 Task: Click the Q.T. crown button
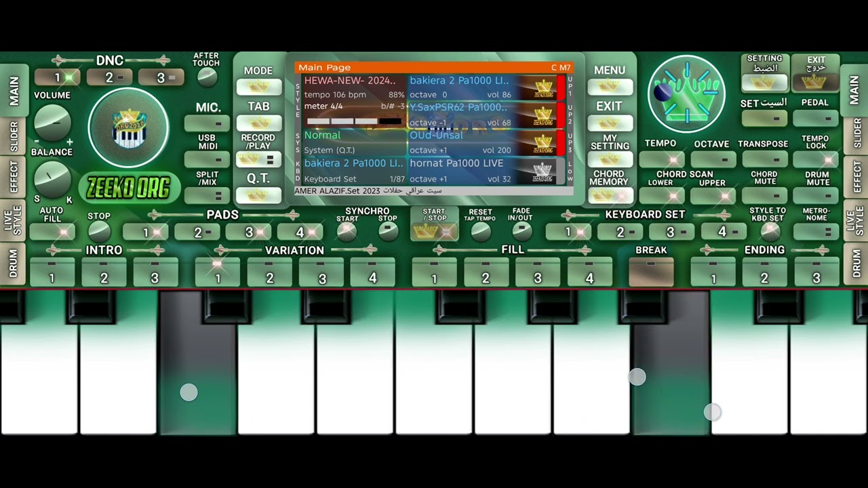(x=259, y=195)
